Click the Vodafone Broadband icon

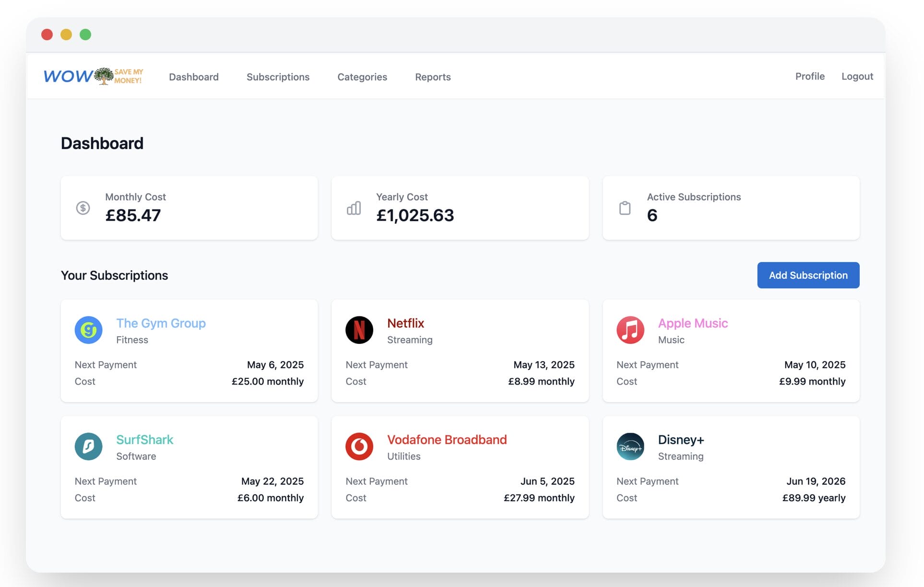pyautogui.click(x=359, y=446)
